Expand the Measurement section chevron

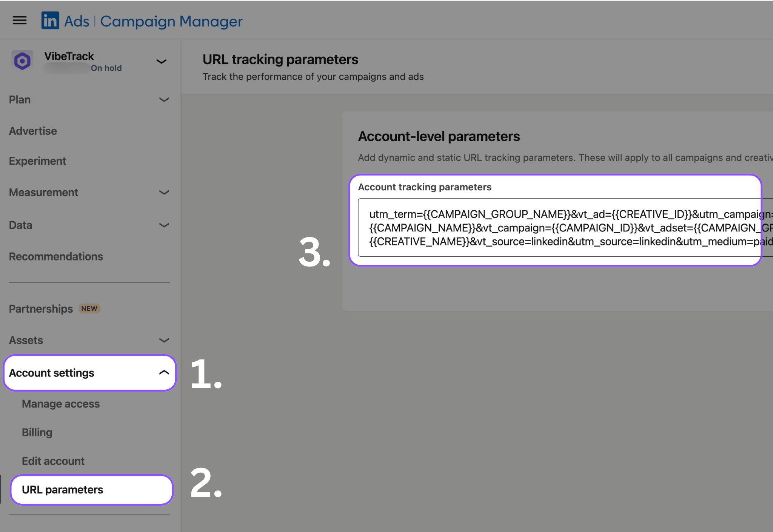(x=164, y=193)
